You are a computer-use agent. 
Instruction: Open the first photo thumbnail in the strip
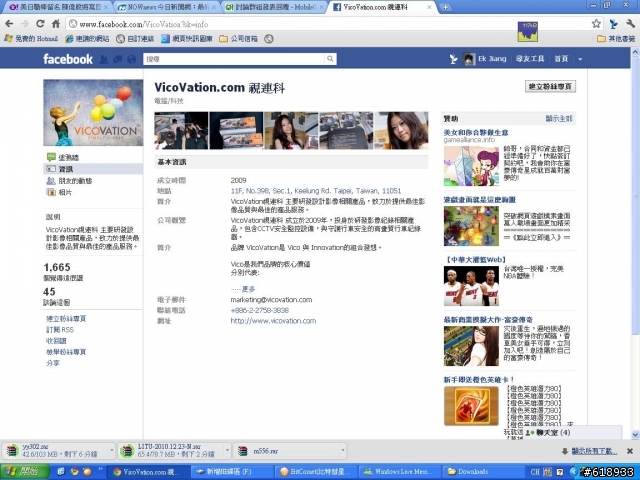point(181,131)
